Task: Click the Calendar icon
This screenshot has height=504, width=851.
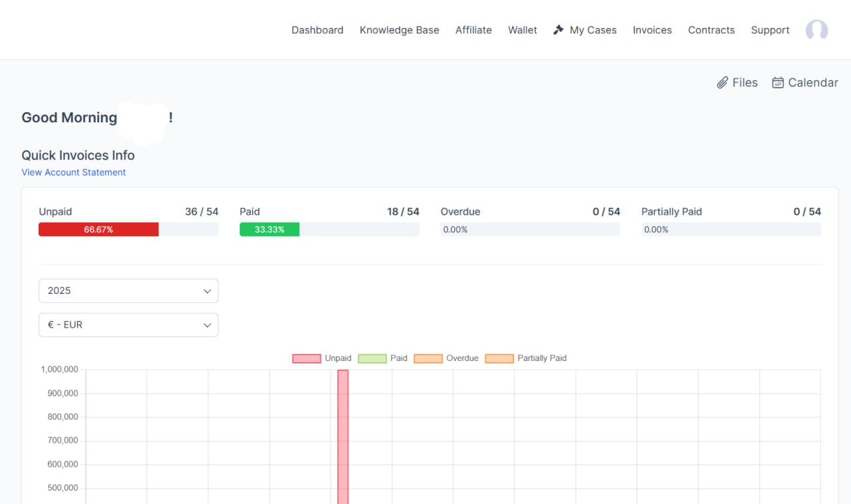Action: (x=778, y=82)
